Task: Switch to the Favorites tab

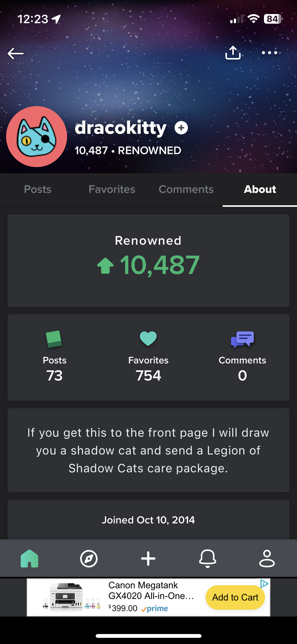Action: [112, 189]
